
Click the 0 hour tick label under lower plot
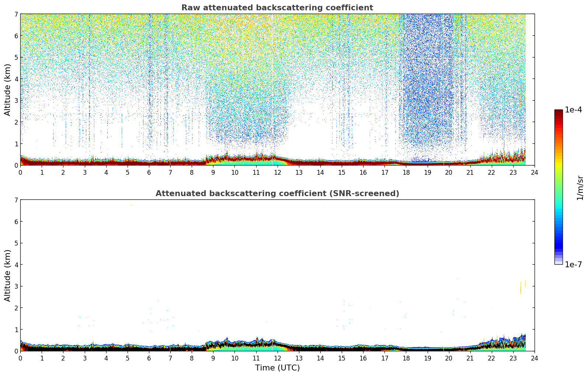[x=20, y=358]
